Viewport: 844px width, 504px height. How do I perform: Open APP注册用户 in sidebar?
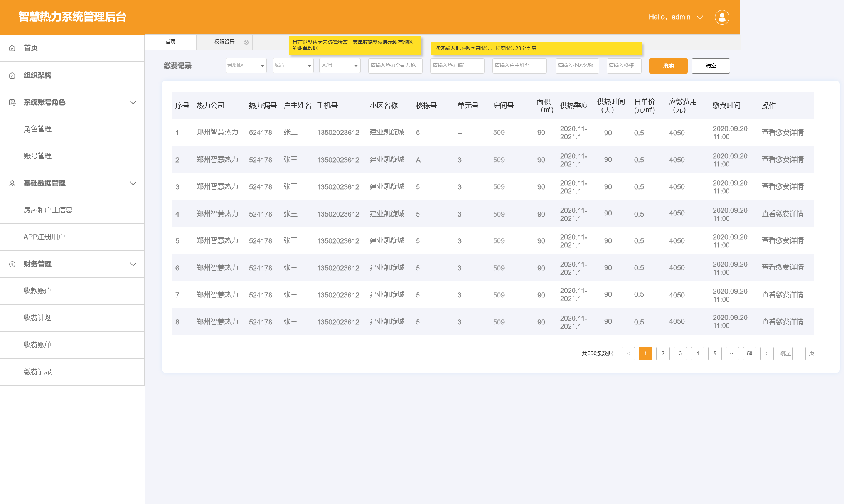[72, 237]
